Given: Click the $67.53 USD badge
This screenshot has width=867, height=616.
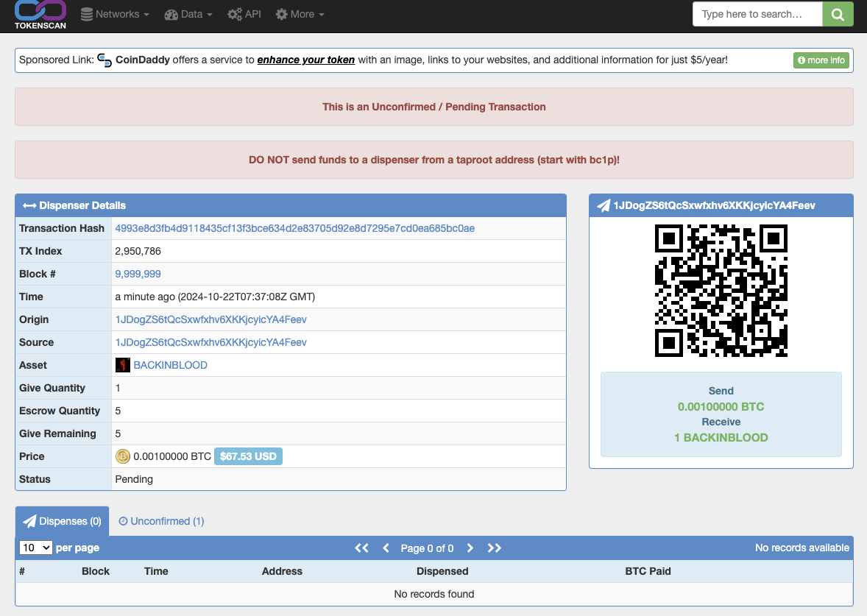Looking at the screenshot, I should (248, 456).
